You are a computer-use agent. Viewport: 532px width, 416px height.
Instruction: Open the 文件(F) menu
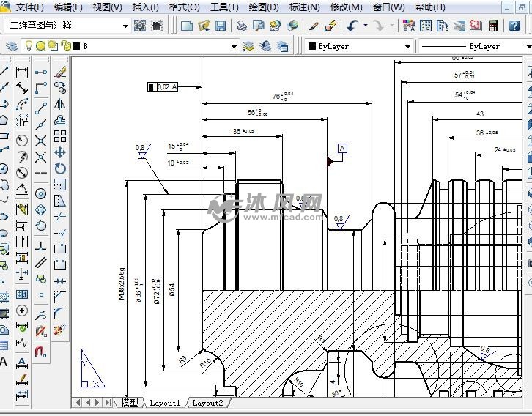(x=30, y=7)
